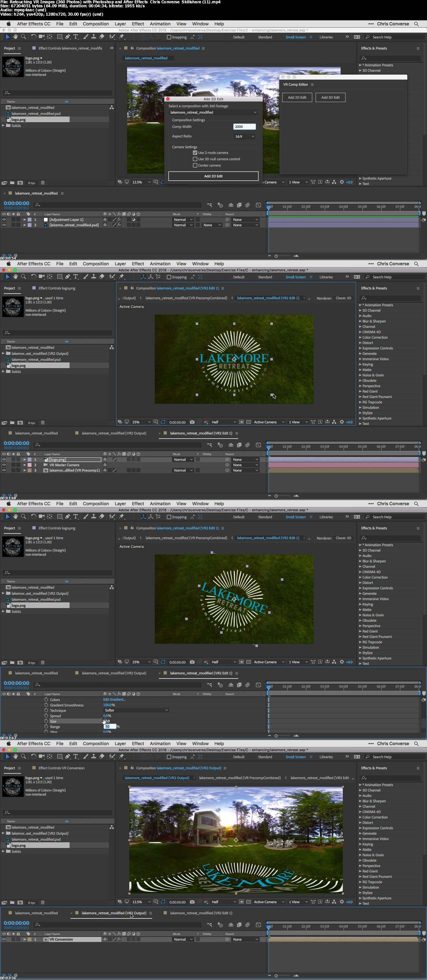Click the Spotlight search icon in the 00:00:54 frame
Screen dimensions: 427x980
[416, 24]
